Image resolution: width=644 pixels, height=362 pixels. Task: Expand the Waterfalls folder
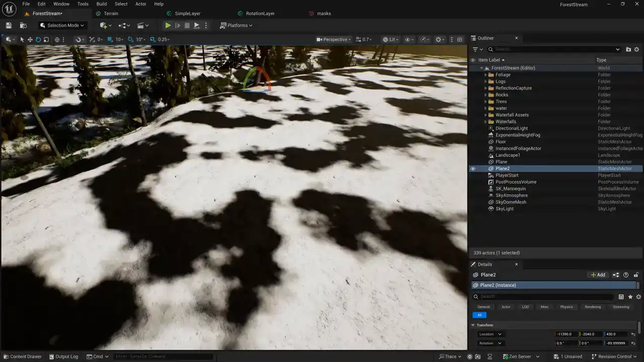(486, 122)
